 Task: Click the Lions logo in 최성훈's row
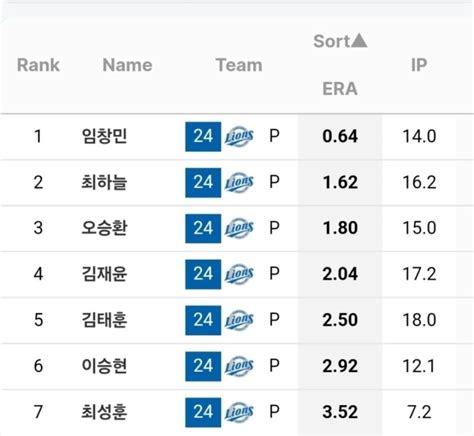pos(239,412)
